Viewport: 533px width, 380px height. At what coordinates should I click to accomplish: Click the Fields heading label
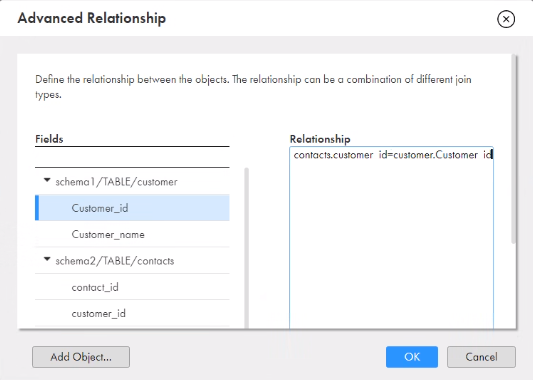49,139
